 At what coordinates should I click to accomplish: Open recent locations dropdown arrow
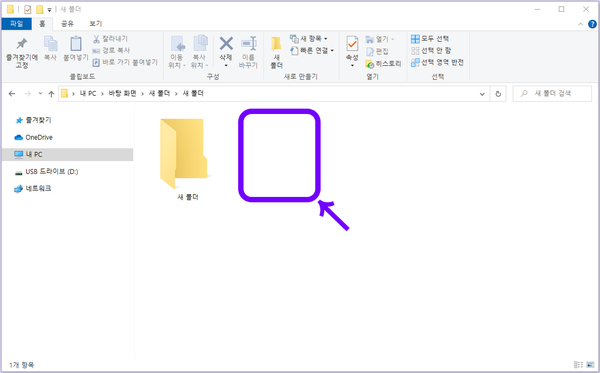point(40,94)
